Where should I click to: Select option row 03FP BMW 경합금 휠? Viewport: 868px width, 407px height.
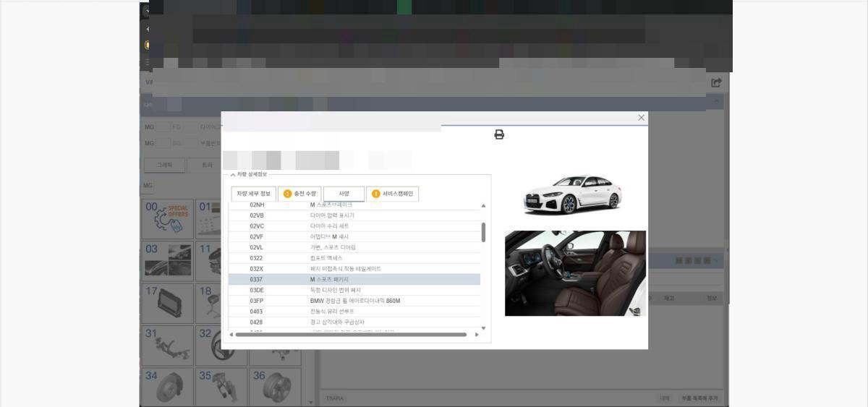[354, 301]
